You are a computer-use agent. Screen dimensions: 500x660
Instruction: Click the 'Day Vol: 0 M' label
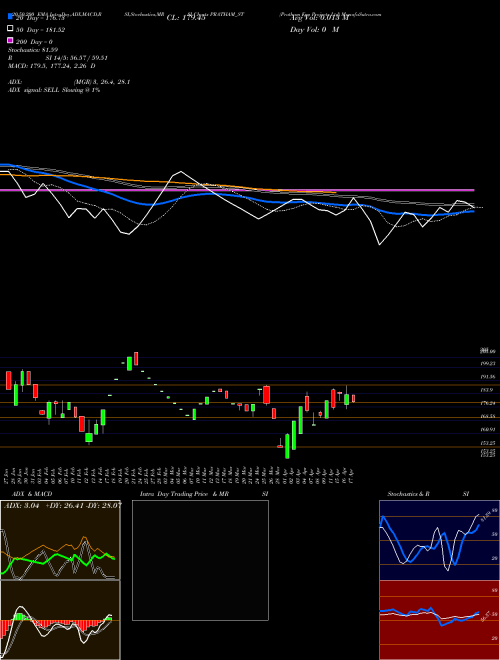(314, 30)
